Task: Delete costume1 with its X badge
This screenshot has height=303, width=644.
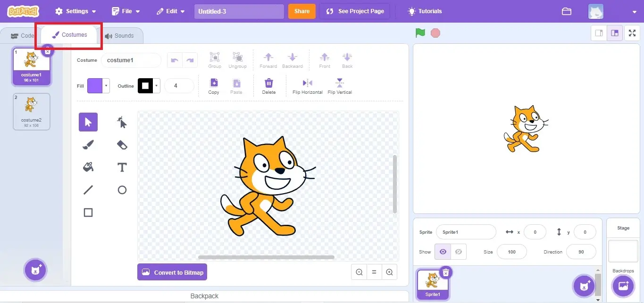Action: click(47, 52)
